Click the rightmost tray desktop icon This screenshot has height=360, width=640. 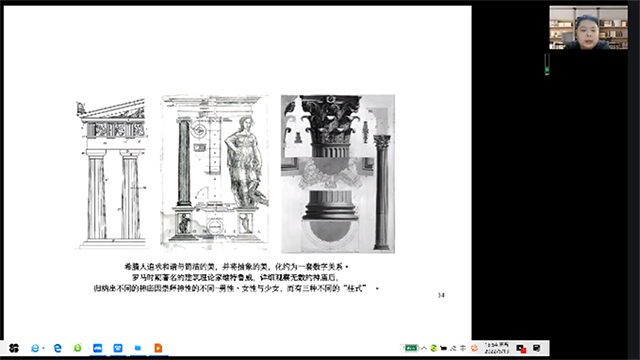[x=537, y=348]
